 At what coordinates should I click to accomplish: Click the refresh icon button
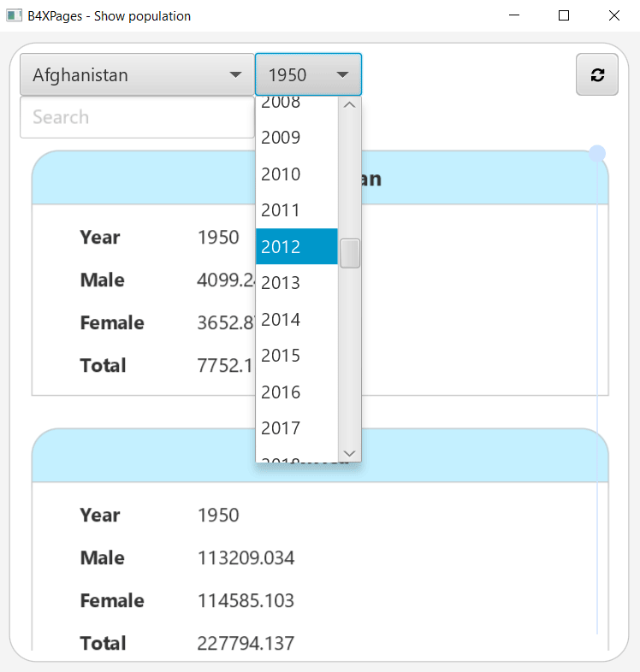coord(597,75)
